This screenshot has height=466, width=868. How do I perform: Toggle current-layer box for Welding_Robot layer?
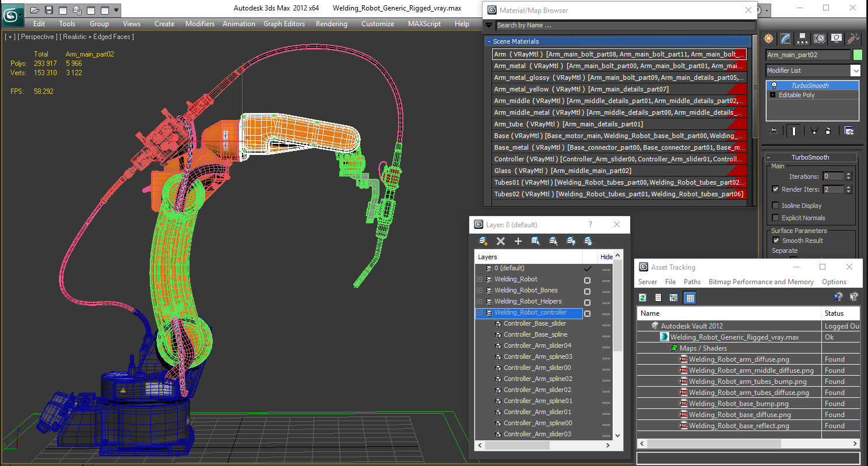pos(587,280)
